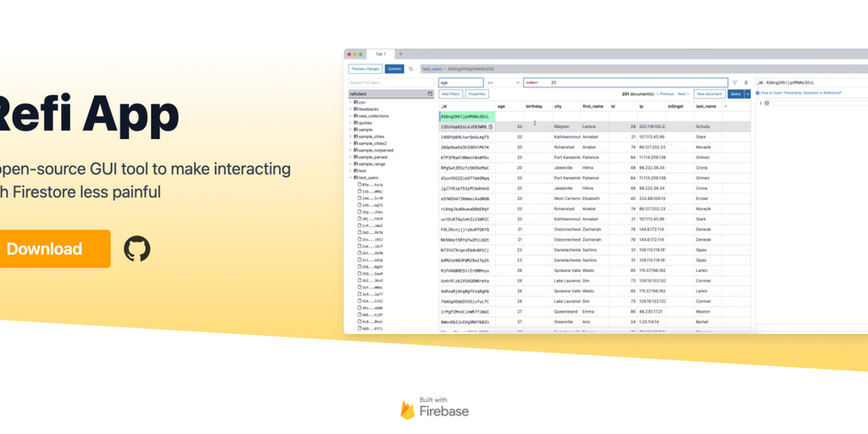868x434 pixels.
Task: Click test_users breadcrumb link
Action: point(432,70)
